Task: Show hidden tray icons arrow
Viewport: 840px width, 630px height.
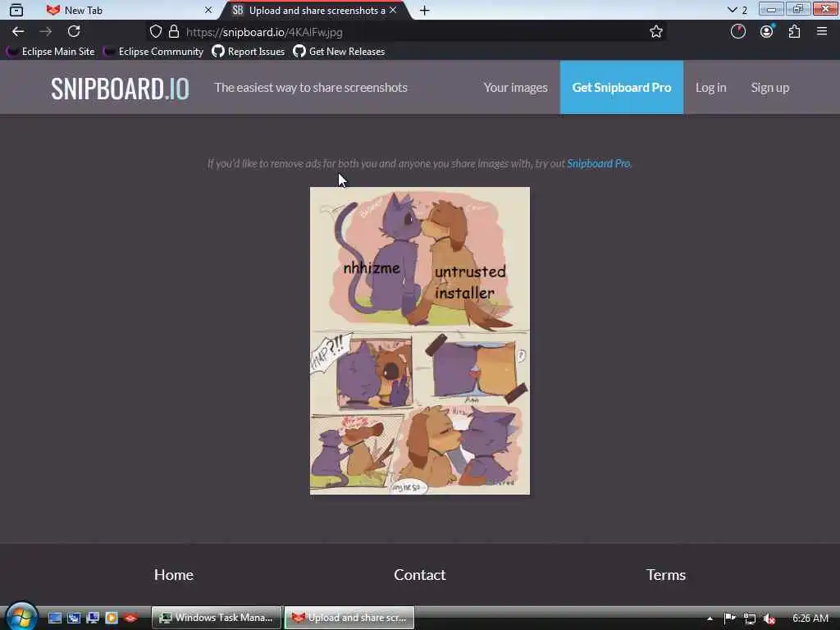Action: 710,619
